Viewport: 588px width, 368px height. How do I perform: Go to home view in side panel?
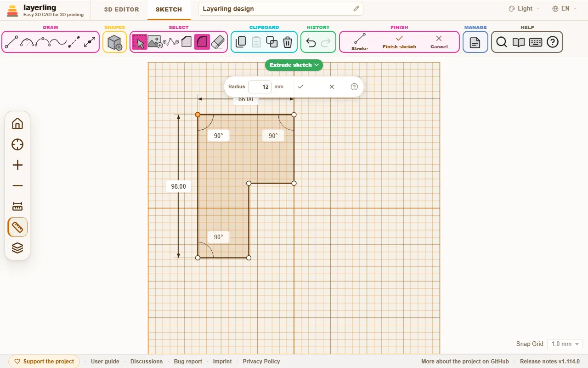click(x=17, y=124)
